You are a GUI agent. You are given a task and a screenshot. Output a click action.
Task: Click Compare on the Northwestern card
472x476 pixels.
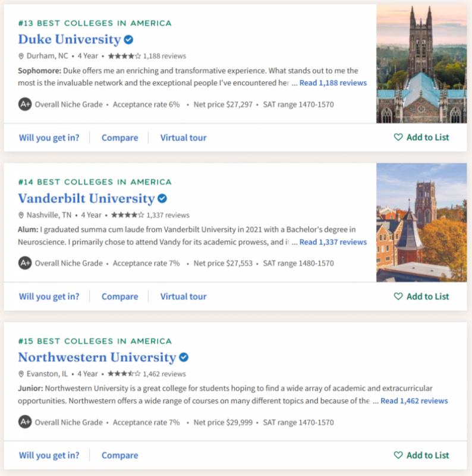(x=120, y=455)
